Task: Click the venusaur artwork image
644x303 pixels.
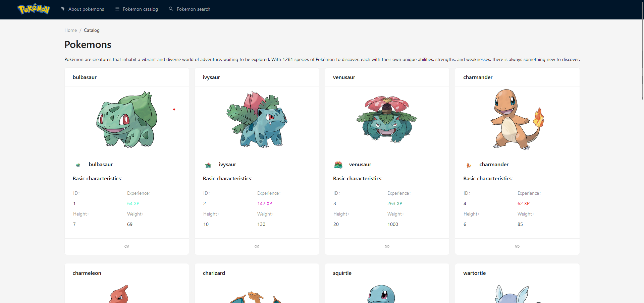Action: click(386, 120)
